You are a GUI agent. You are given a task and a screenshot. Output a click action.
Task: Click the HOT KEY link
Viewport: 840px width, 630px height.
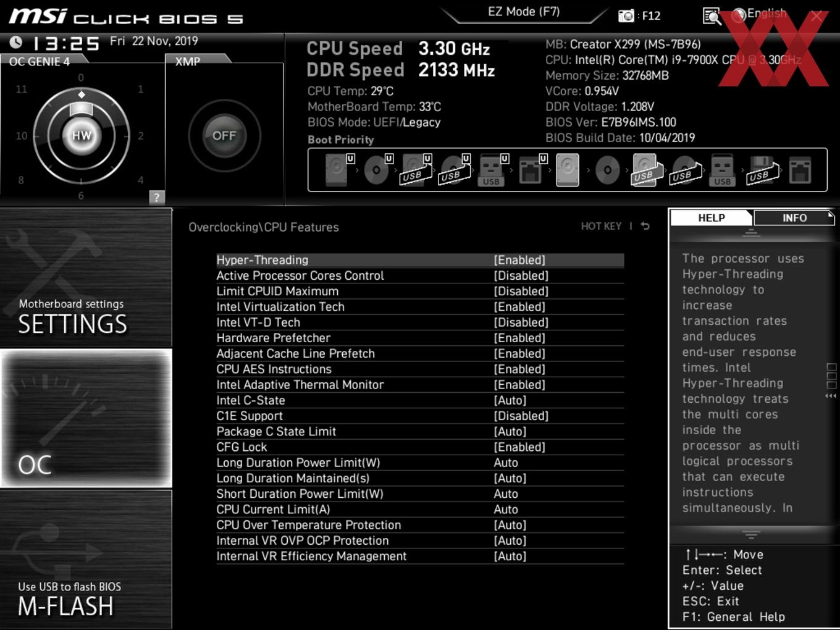(601, 227)
